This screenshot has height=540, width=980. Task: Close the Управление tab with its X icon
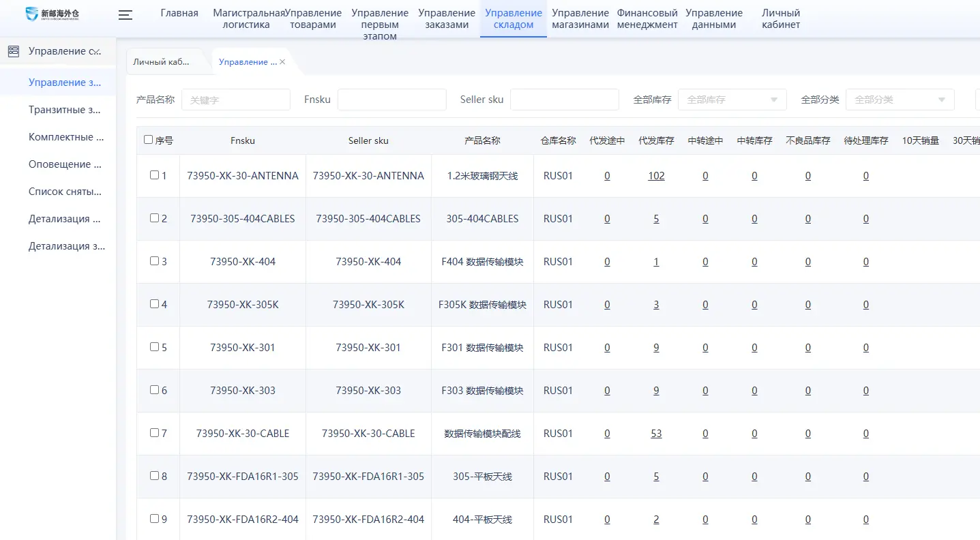pyautogui.click(x=282, y=61)
